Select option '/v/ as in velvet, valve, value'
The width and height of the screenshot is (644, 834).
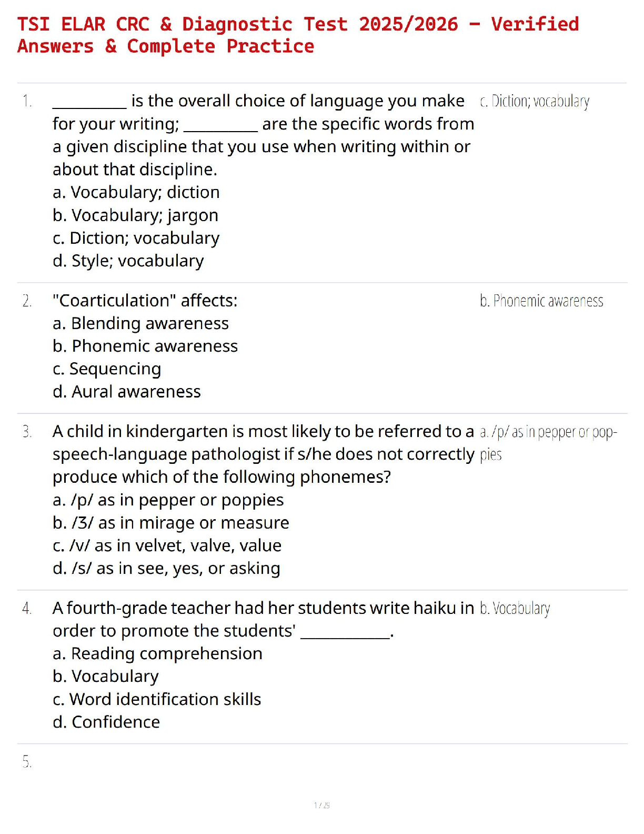[x=167, y=545]
